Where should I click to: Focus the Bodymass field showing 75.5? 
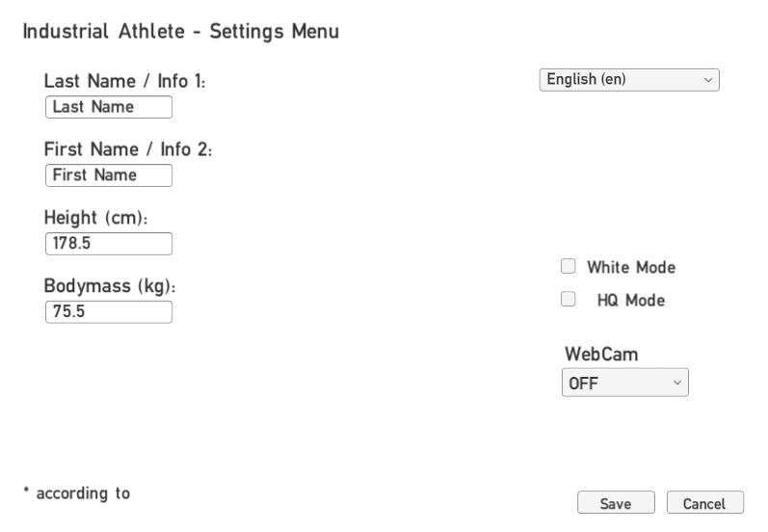pos(108,312)
